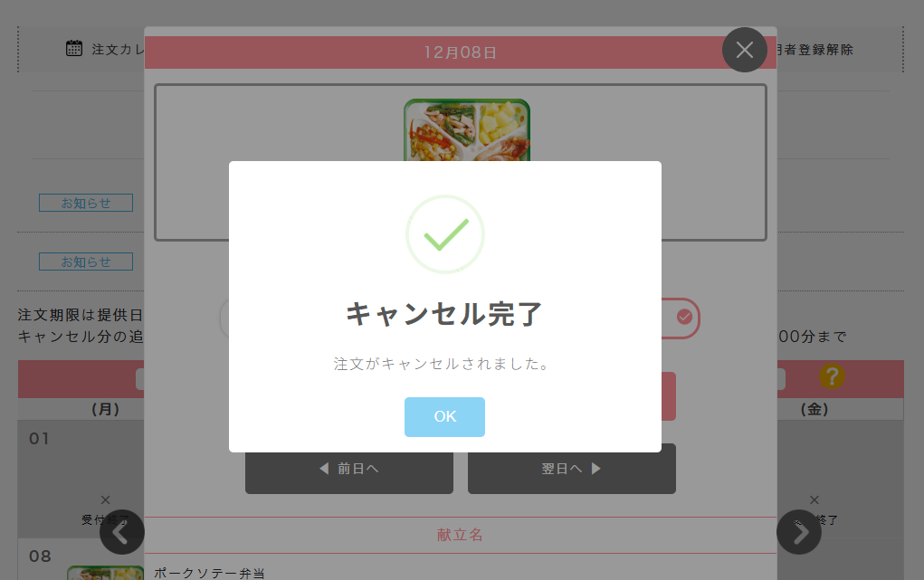Open the yellow question mark help

point(832,376)
